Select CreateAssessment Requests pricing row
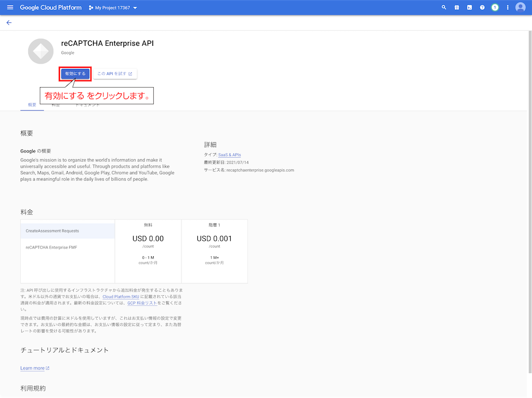 (x=68, y=231)
